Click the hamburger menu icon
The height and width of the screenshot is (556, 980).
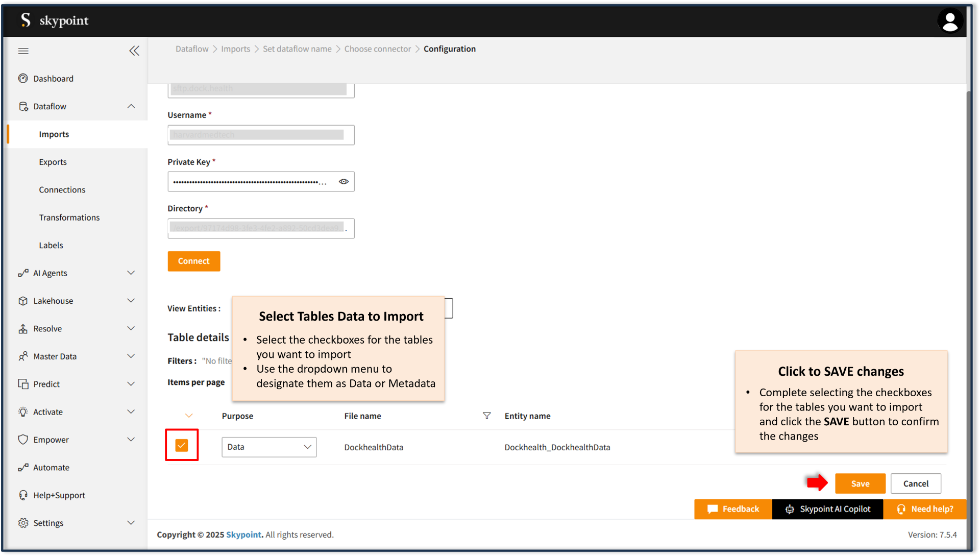23,51
